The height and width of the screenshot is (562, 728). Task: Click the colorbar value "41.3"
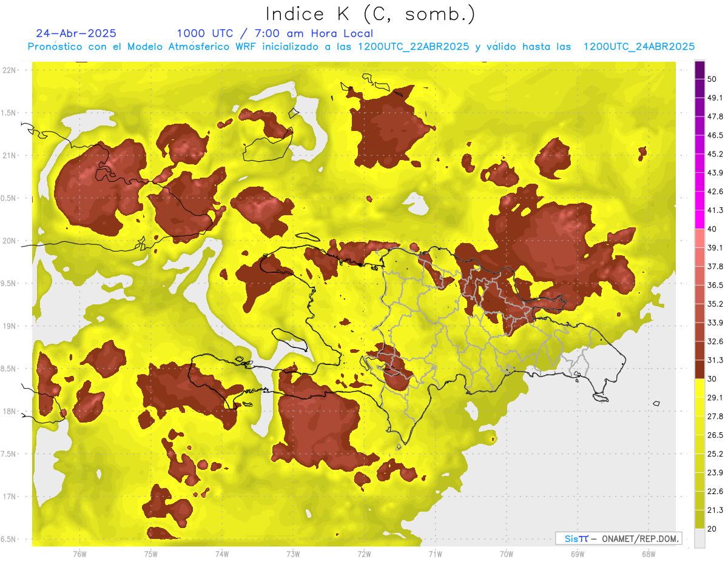coord(715,210)
